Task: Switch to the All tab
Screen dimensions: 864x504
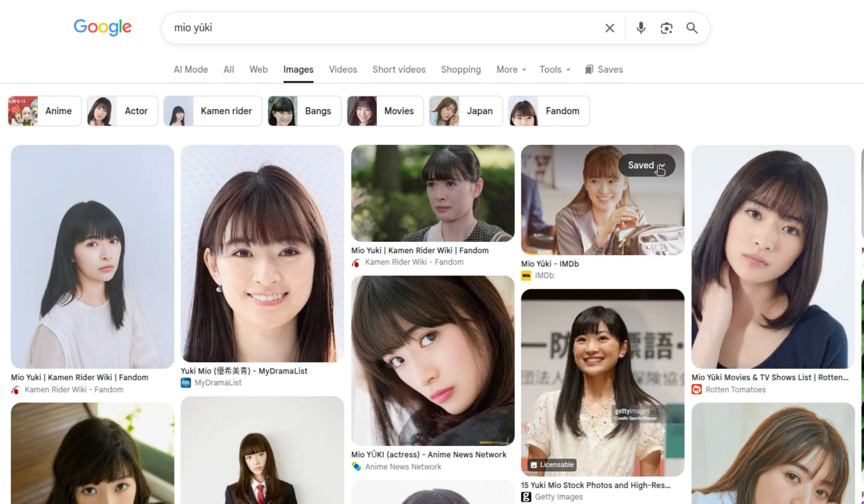Action: pos(229,70)
